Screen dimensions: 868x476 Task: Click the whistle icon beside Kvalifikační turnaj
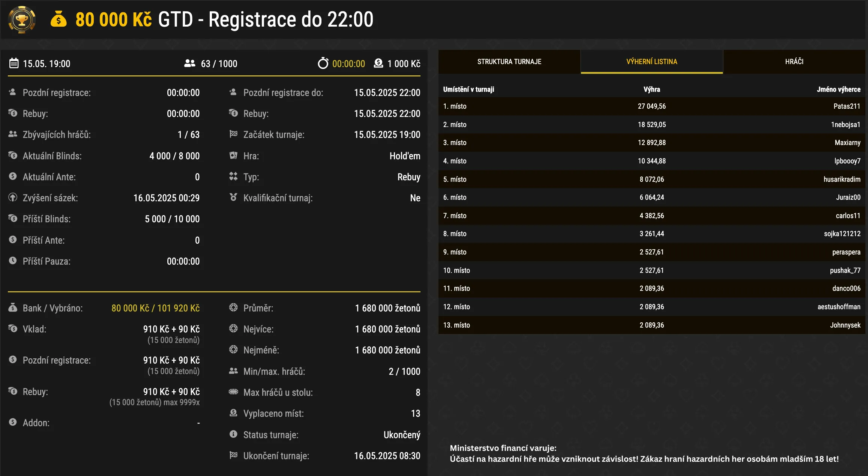pyautogui.click(x=233, y=198)
